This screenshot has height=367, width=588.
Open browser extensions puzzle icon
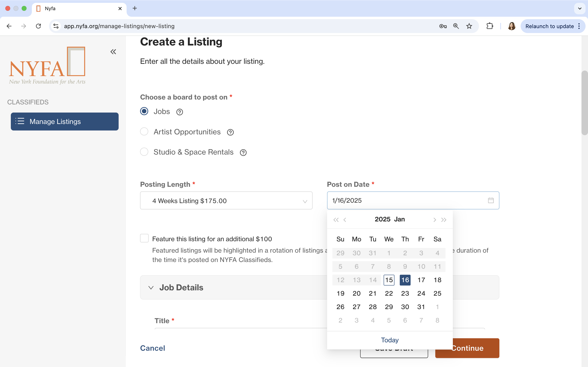click(x=490, y=26)
